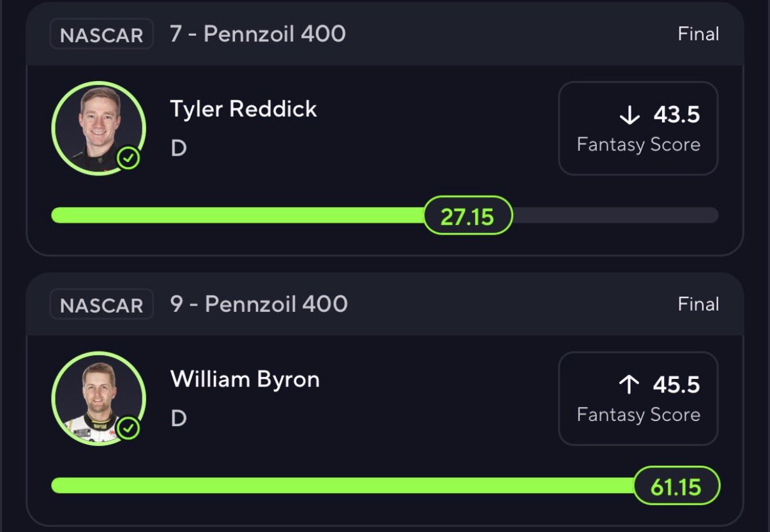
Task: Select the Tyler Reddick name text
Action: coord(243,109)
